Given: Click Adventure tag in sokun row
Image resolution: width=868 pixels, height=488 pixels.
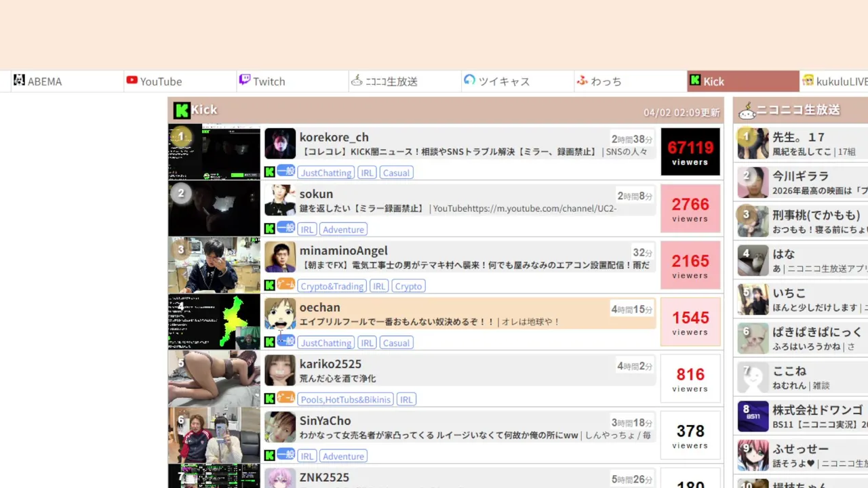Looking at the screenshot, I should (343, 230).
